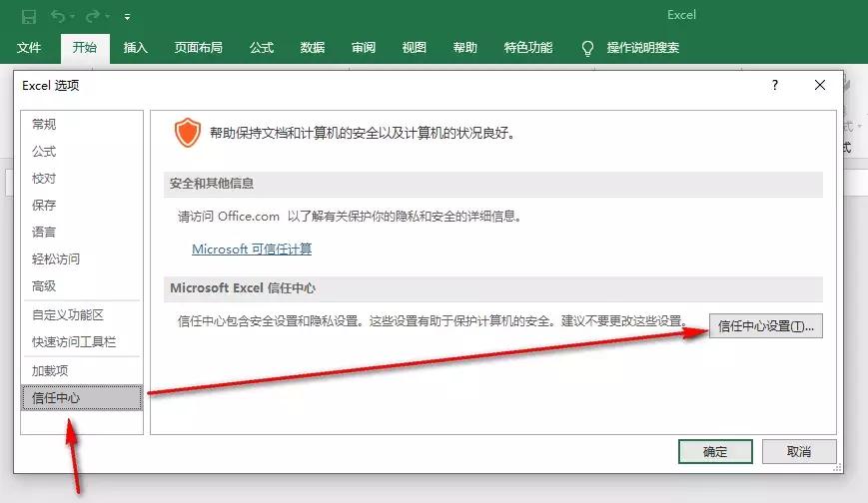This screenshot has height=503, width=868.
Task: Open the Microsoft 可信任计算 link
Action: click(x=252, y=250)
